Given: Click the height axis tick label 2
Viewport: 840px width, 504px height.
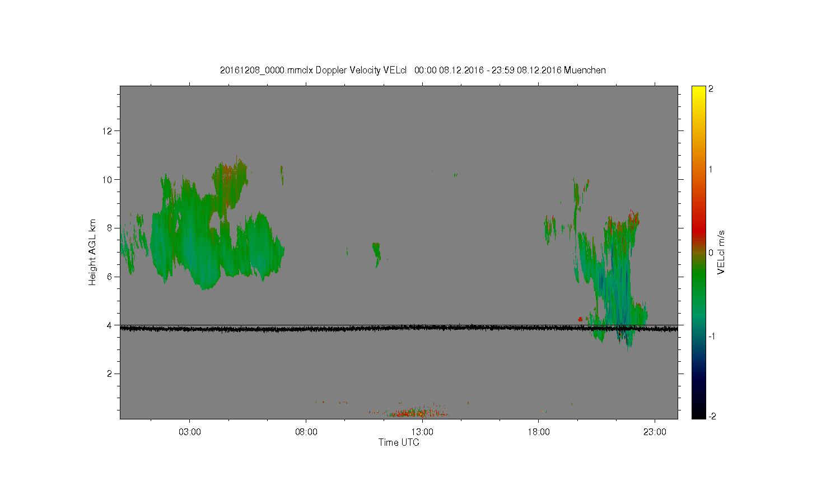Looking at the screenshot, I should point(110,374).
